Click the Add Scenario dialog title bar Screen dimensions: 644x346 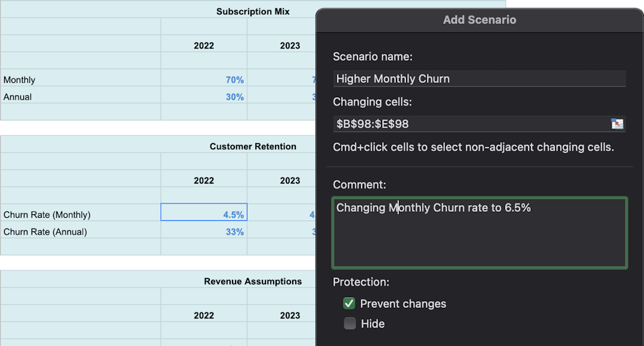(x=479, y=20)
